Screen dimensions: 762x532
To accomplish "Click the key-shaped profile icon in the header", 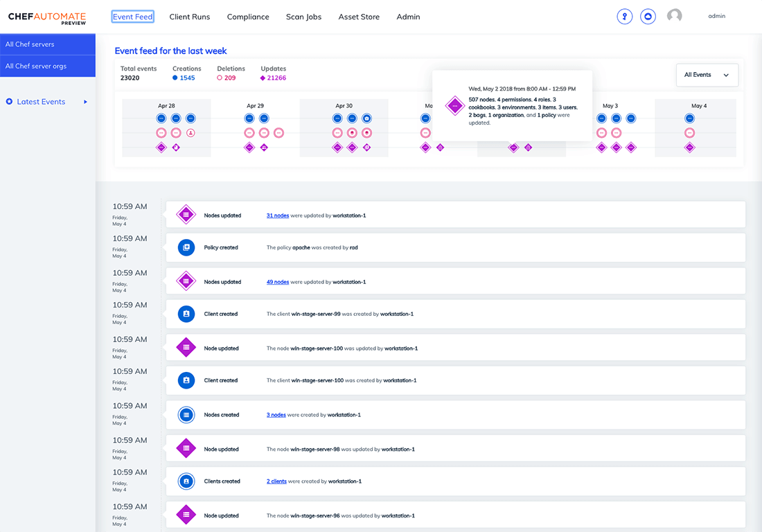I will (x=624, y=16).
